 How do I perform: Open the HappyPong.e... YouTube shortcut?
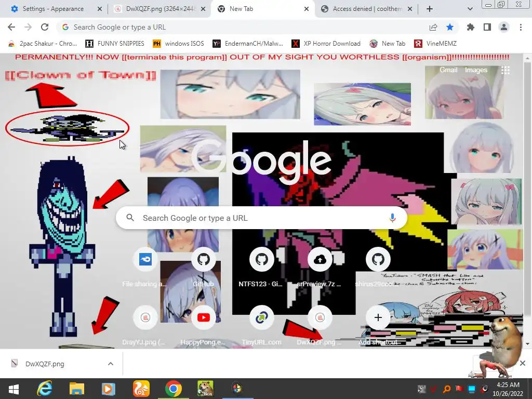tap(203, 326)
